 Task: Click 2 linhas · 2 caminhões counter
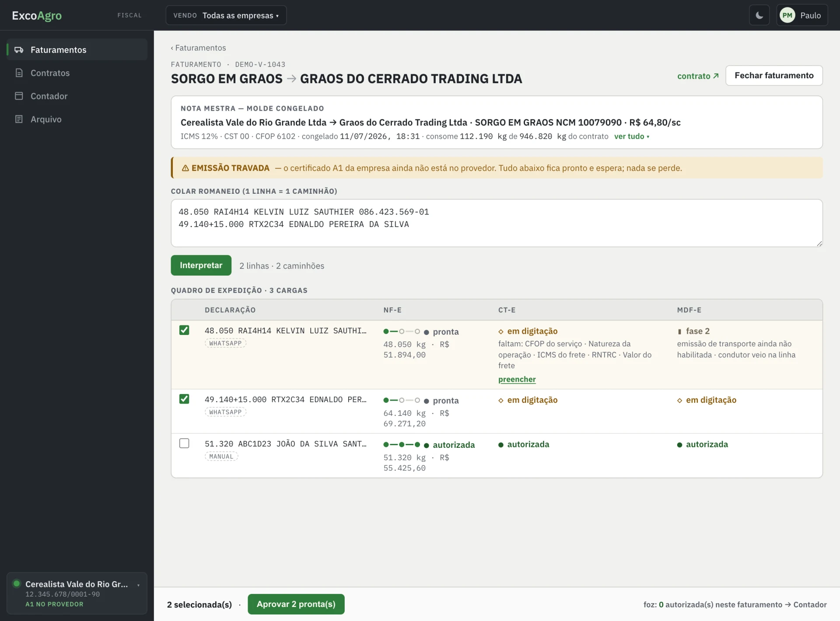pyautogui.click(x=282, y=266)
